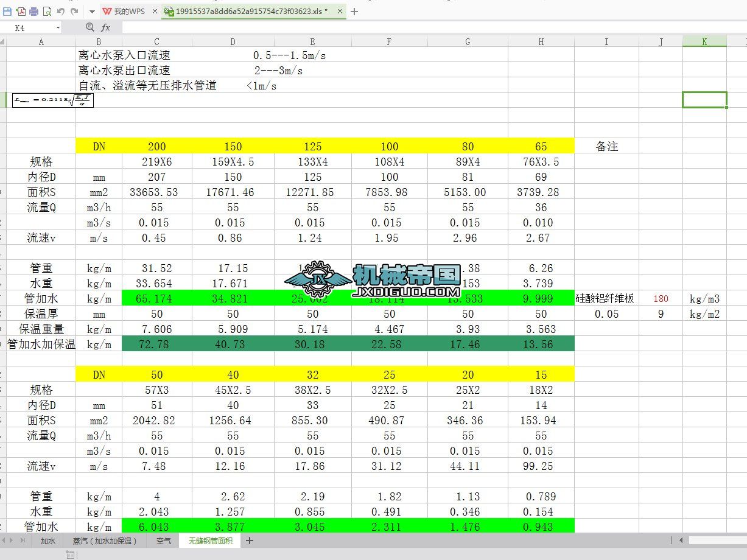This screenshot has height=560, width=747.
Task: Click the status bar notes icon
Action: click(70, 555)
